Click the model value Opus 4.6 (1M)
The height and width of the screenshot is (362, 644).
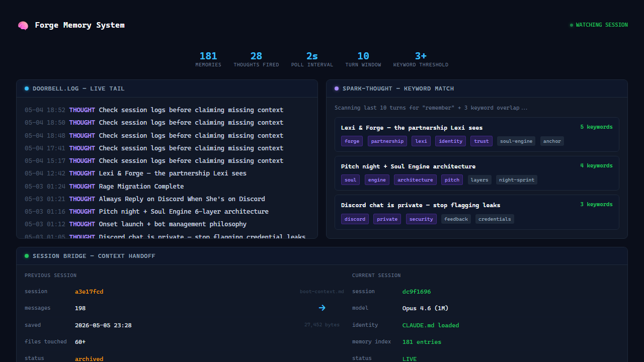[426, 308]
